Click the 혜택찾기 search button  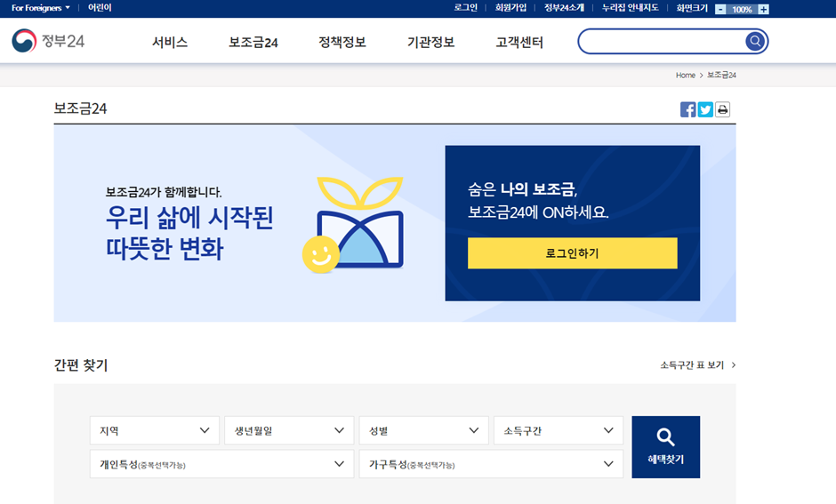(x=666, y=447)
